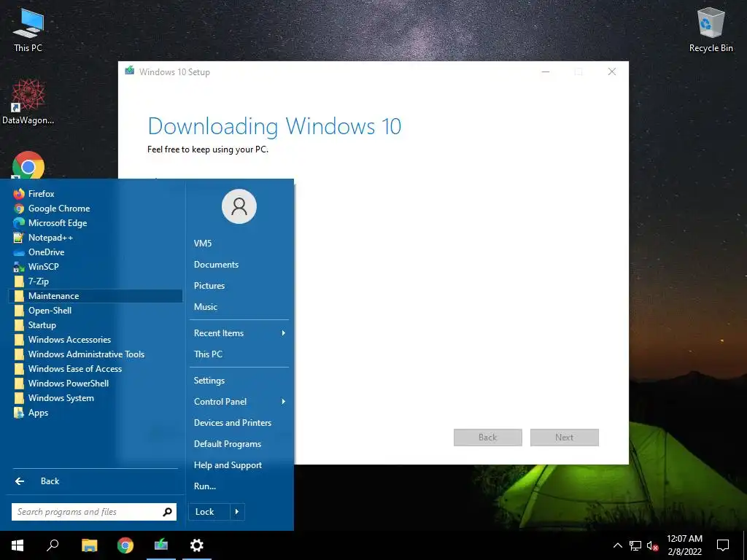Viewport: 747px width, 560px height.
Task: Expand the Windows System folder
Action: (61, 398)
